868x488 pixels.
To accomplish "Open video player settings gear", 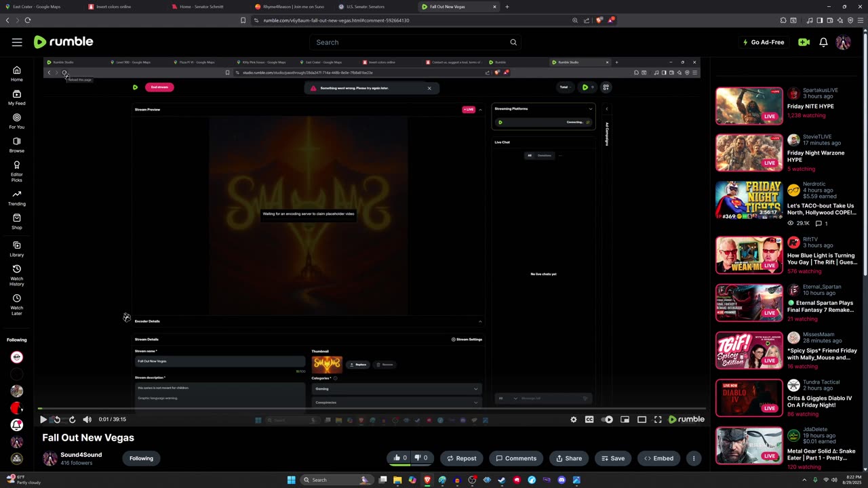I will pyautogui.click(x=574, y=420).
